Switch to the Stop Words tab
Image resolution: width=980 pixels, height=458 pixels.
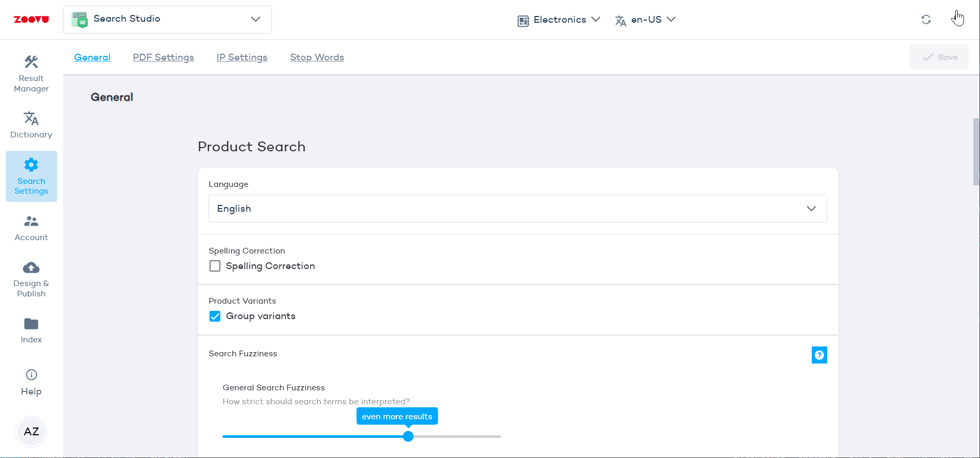(317, 57)
